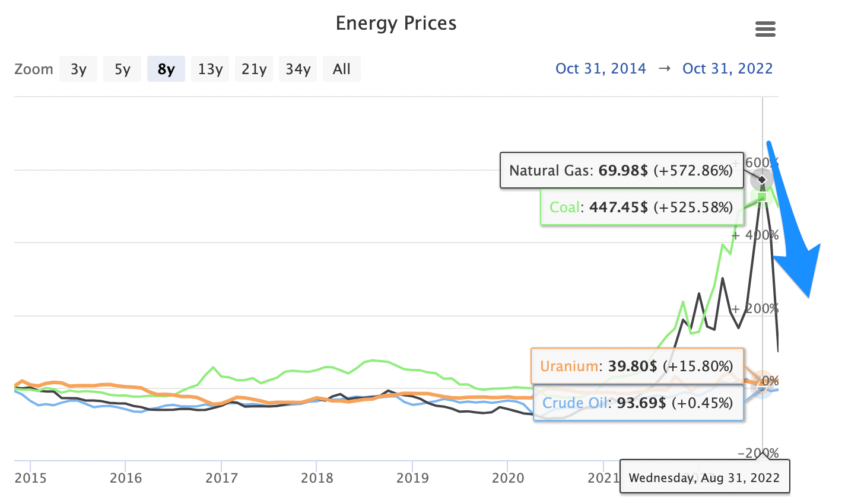The image size is (845, 504).
Task: Select the 8y zoom range
Action: 166,69
